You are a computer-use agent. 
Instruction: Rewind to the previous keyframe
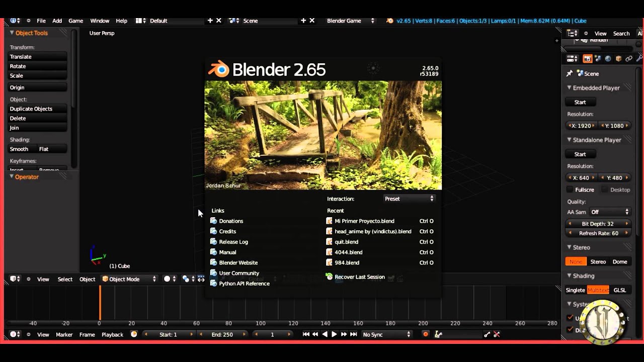tap(315, 334)
